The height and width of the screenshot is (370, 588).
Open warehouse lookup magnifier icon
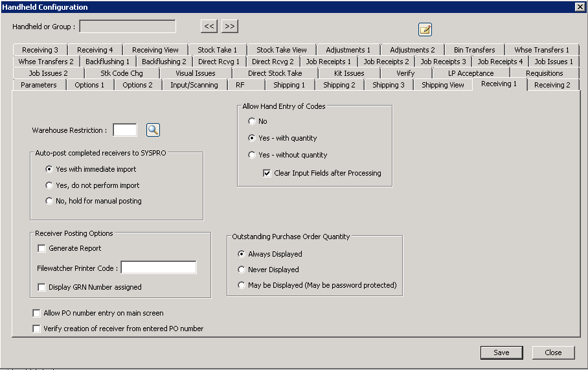tap(153, 130)
